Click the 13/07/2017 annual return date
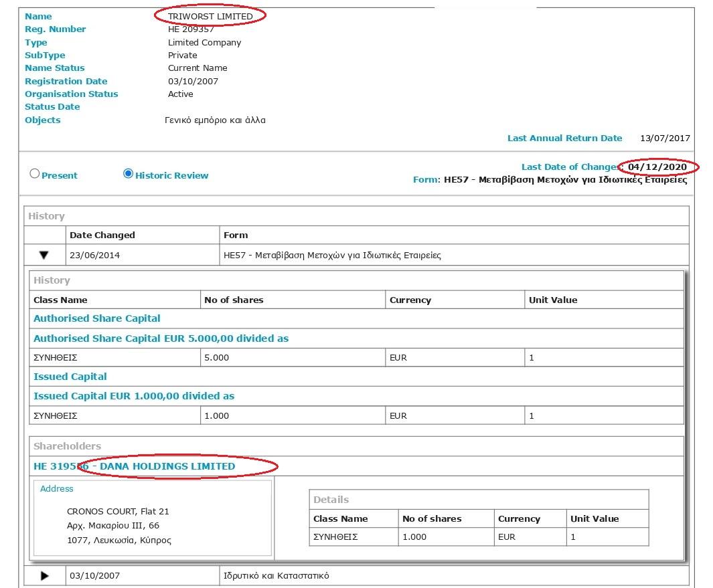713x588 pixels. 665,138
